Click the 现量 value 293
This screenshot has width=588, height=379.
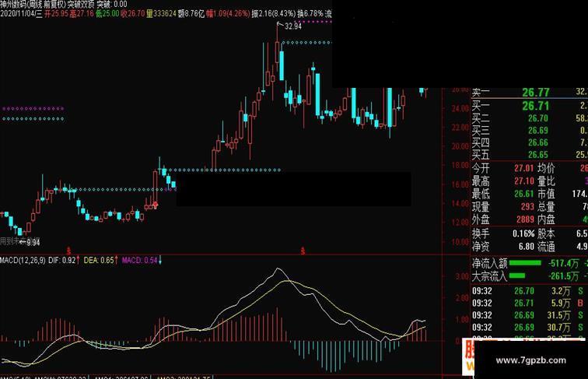(x=527, y=207)
